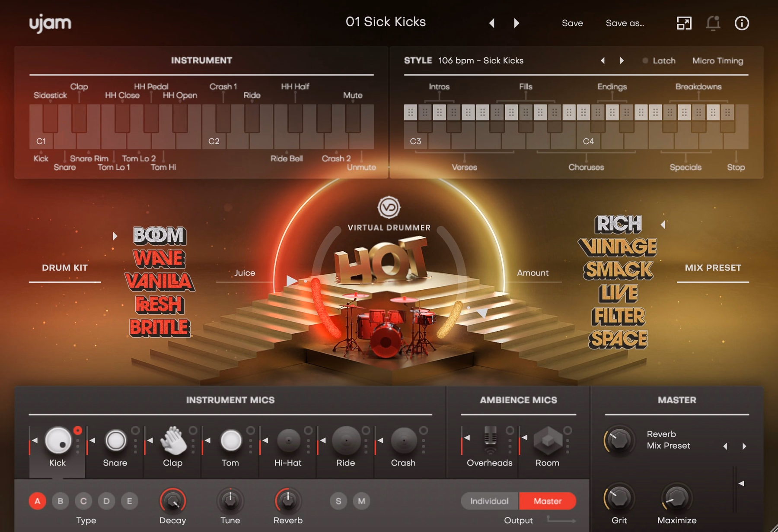Select the Overheads ambience mic

pos(490,440)
